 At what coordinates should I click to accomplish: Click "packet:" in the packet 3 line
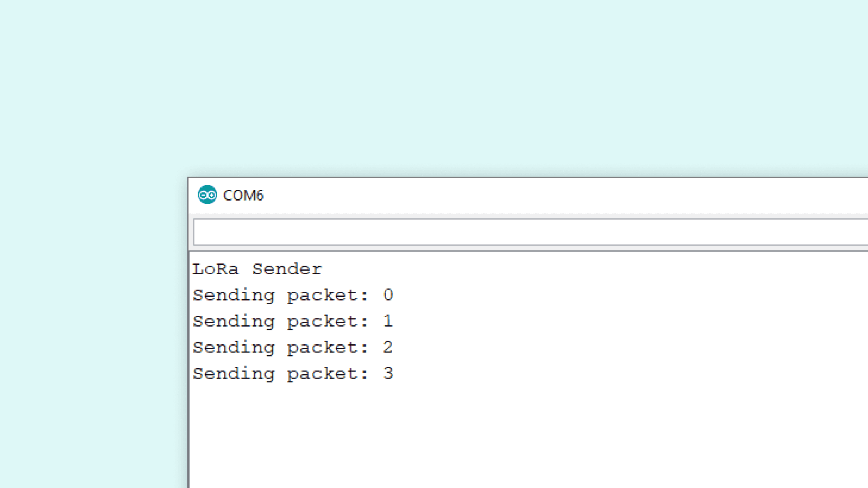pyautogui.click(x=327, y=374)
